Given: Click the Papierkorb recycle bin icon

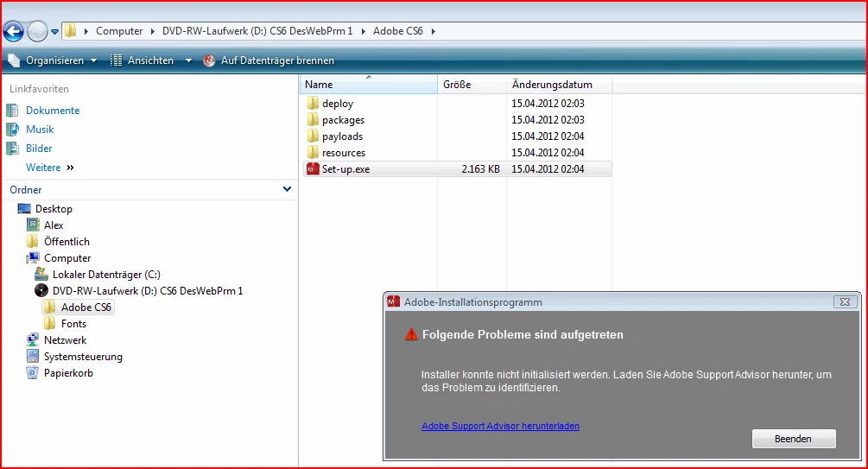Looking at the screenshot, I should pyautogui.click(x=33, y=372).
